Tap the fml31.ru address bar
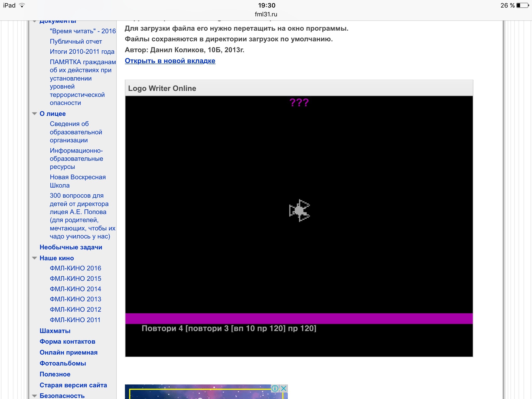Screen dimensions: 532x399 click(266, 14)
